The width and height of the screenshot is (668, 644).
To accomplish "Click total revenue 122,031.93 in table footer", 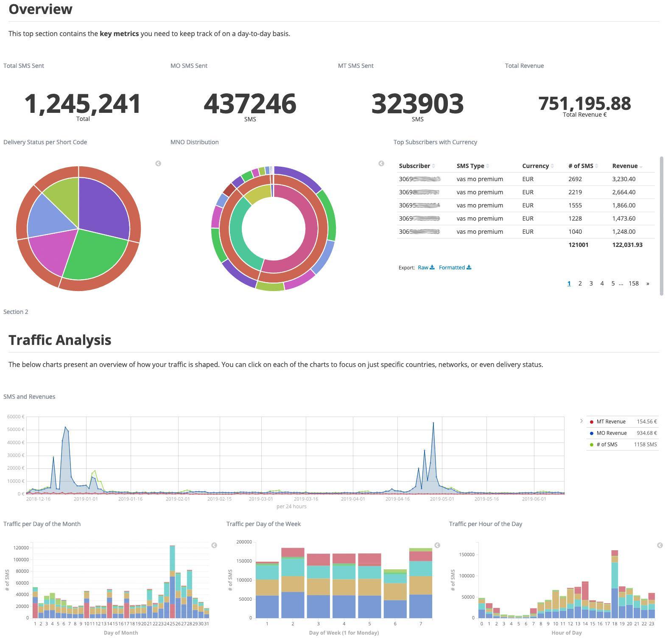I will point(627,245).
